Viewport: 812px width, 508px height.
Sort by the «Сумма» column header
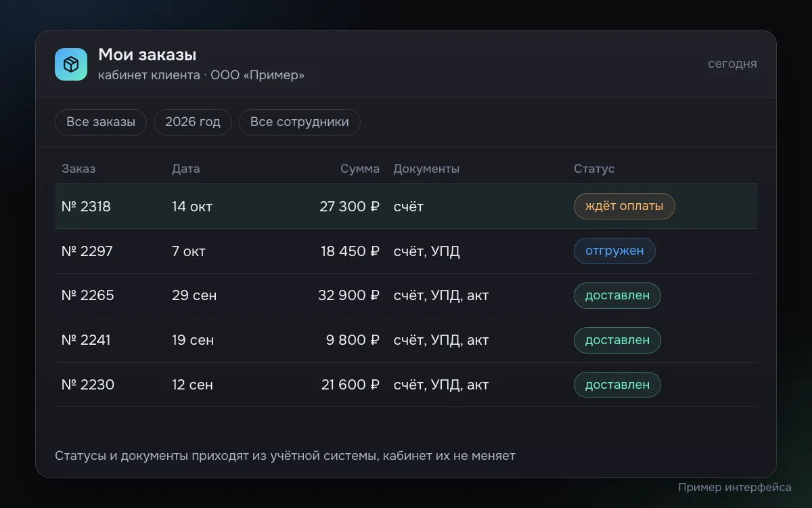click(x=360, y=169)
